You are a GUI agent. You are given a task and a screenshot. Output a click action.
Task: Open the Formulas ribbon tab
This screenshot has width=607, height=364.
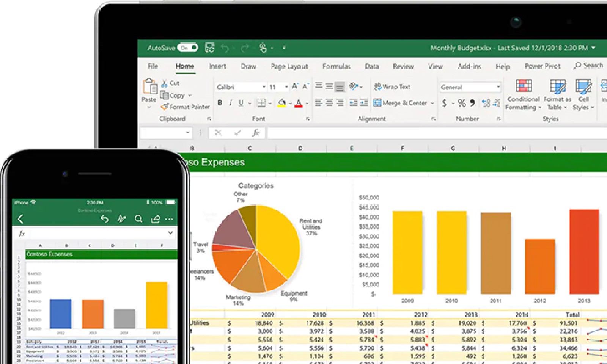(337, 66)
